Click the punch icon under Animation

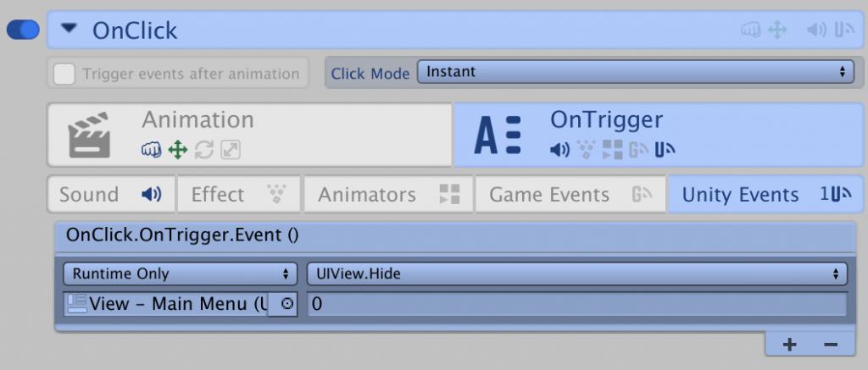point(152,151)
